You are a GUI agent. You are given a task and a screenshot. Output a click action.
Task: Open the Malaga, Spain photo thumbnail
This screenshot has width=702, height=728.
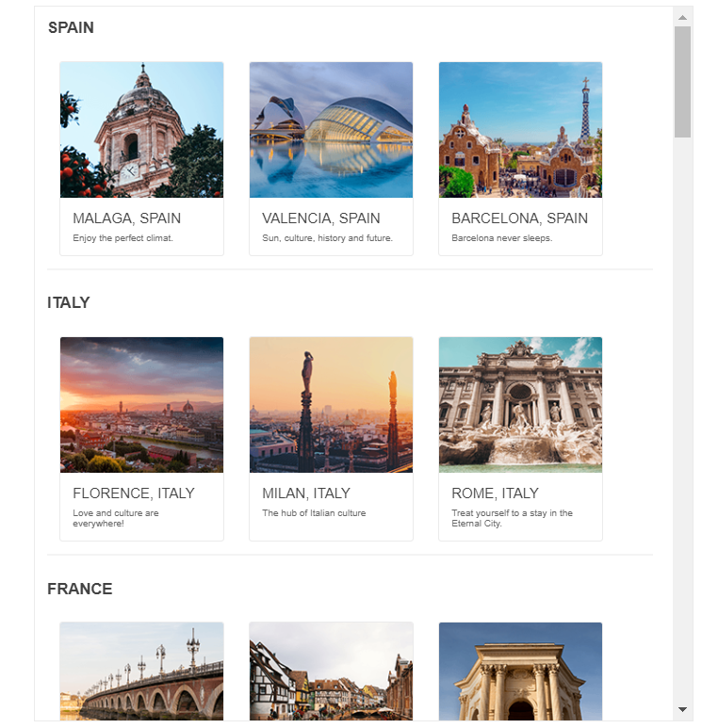141,130
